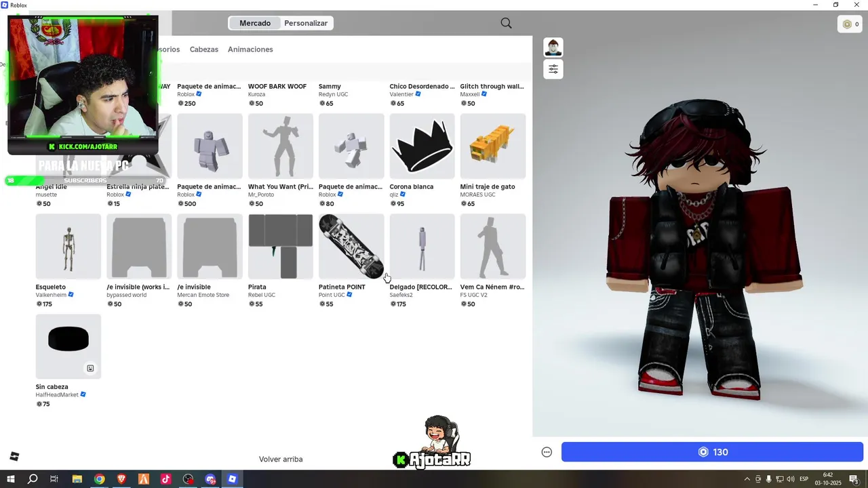This screenshot has height=488, width=868.
Task: Open Discord from the taskbar
Action: (210, 479)
